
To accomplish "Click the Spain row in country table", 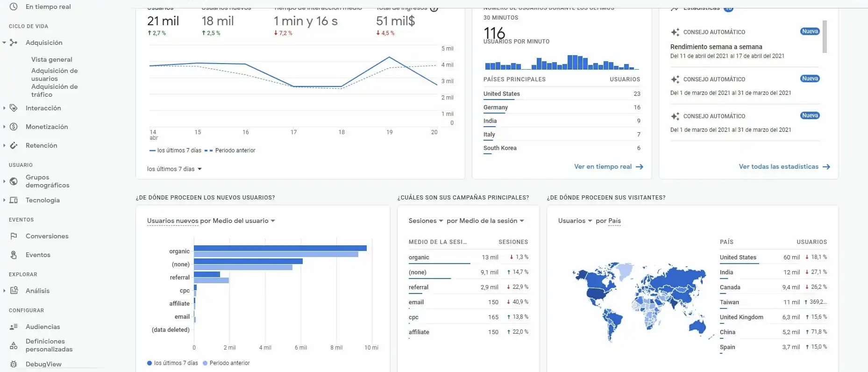I will click(773, 347).
